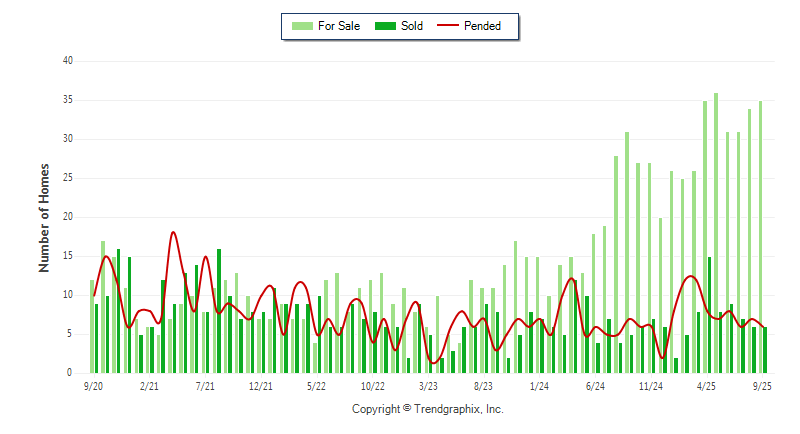Select the 9/20 x-axis date label

point(93,385)
